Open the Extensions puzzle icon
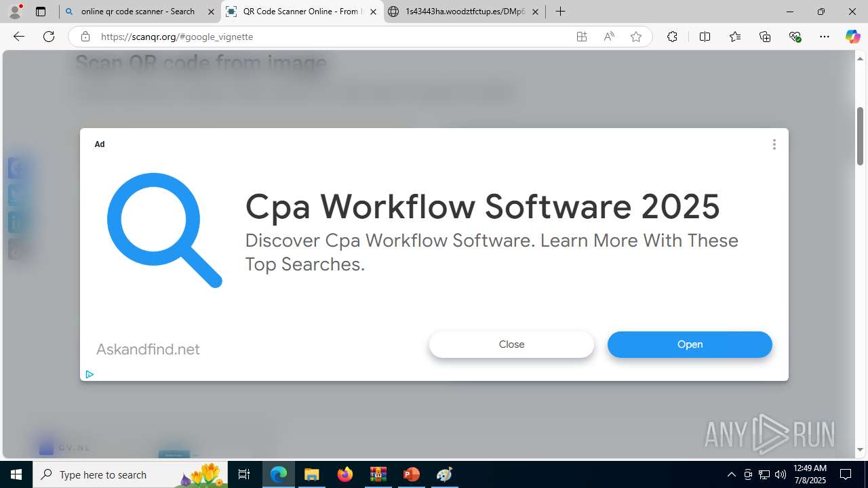 tap(672, 37)
